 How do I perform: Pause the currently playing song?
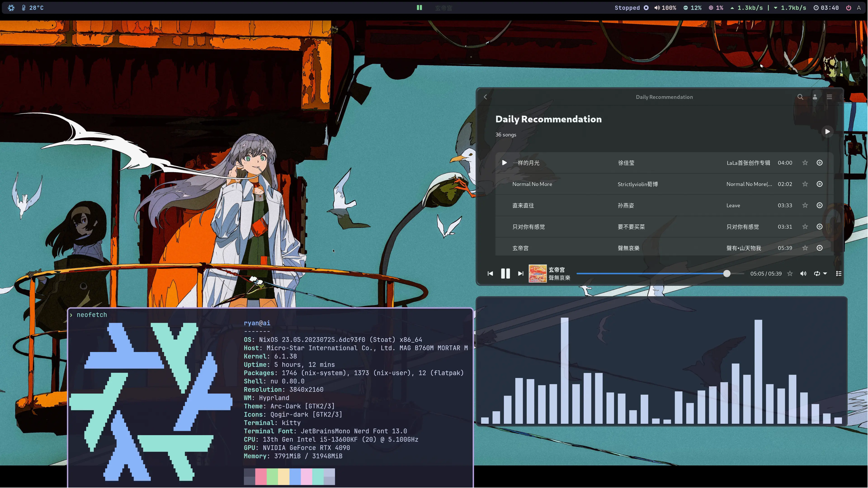505,273
